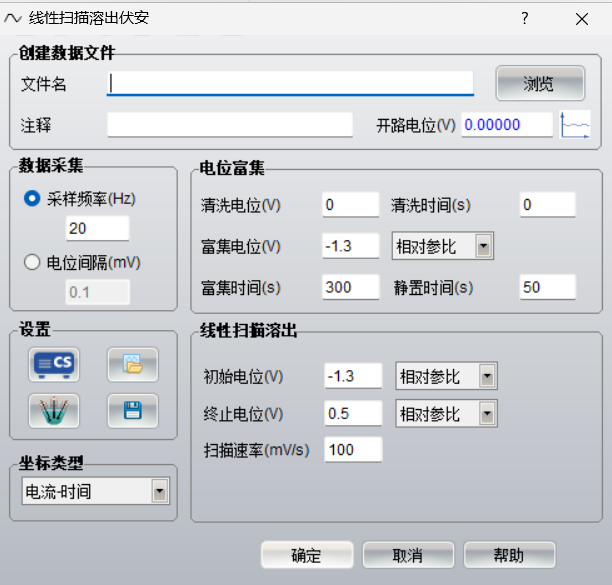The width and height of the screenshot is (612, 585).
Task: Open help via the 帮助 button
Action: [x=509, y=555]
